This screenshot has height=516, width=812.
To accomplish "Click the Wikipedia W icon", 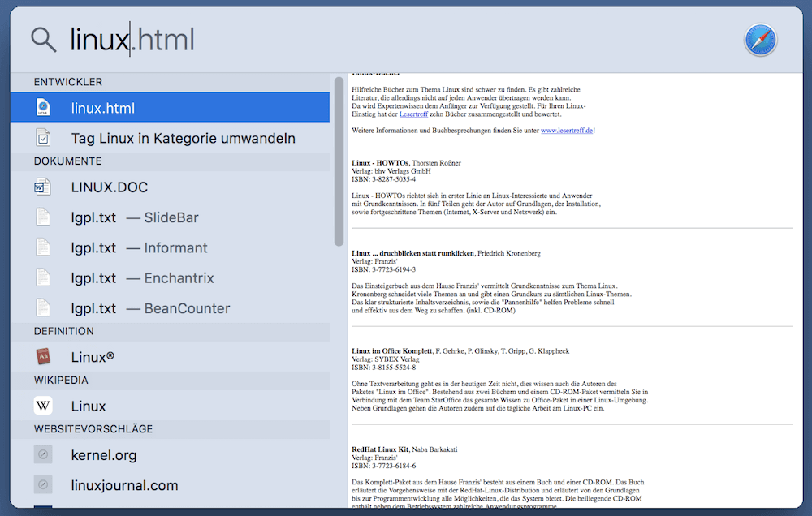I will coord(44,406).
